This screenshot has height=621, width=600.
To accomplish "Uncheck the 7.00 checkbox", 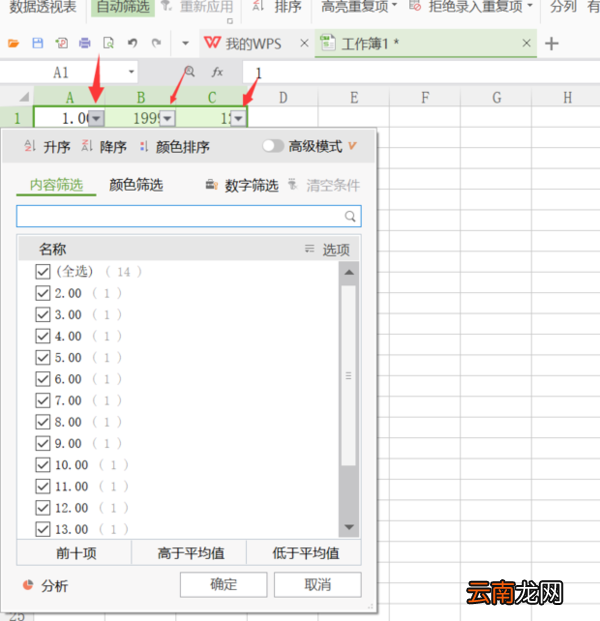I will [x=42, y=400].
